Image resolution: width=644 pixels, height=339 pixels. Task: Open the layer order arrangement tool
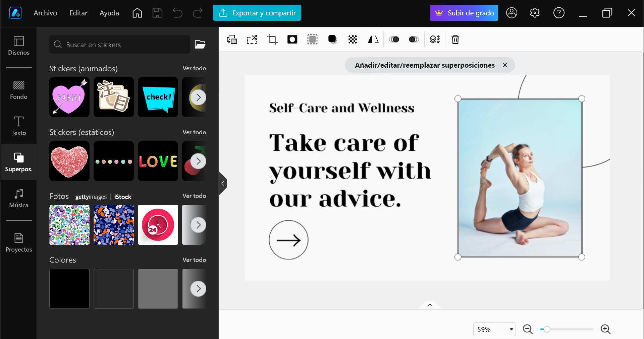point(435,40)
